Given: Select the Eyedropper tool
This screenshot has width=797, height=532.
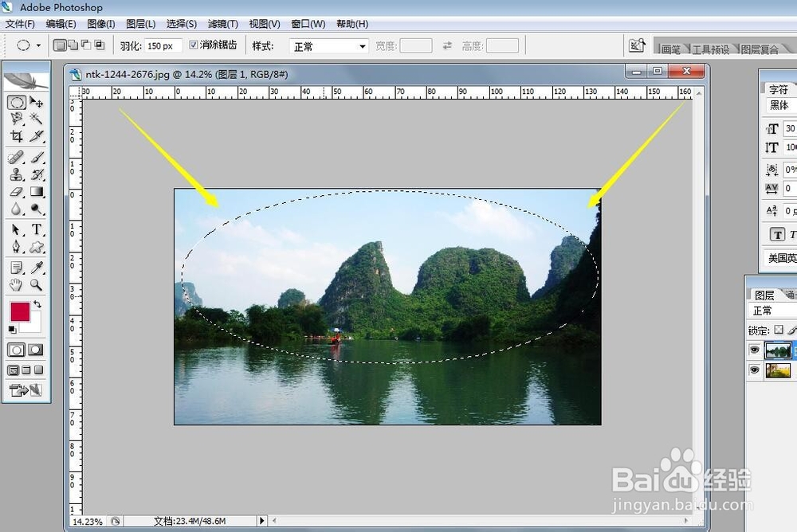Looking at the screenshot, I should pos(36,268).
